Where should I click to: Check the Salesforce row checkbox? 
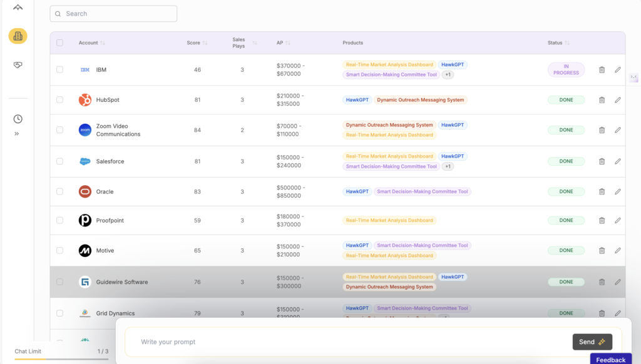59,161
